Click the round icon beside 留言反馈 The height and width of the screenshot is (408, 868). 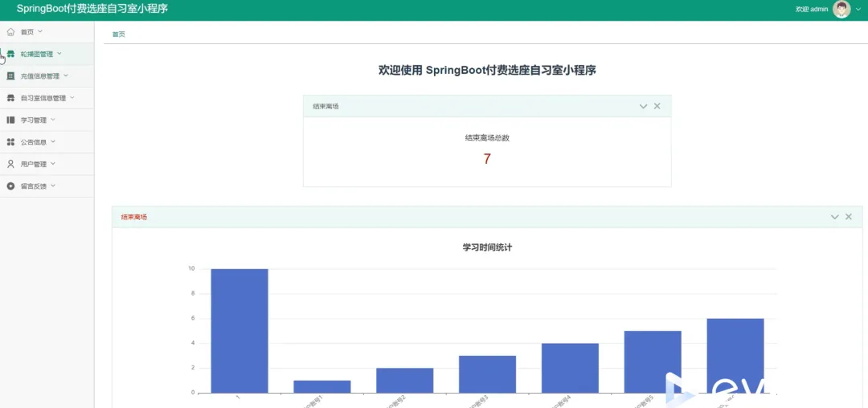[x=10, y=186]
